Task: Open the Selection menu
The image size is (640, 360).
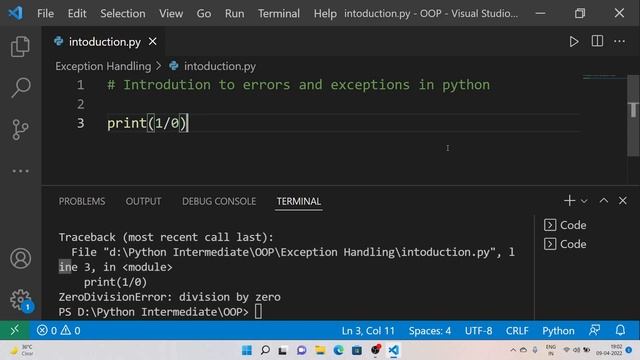Action: tap(122, 13)
